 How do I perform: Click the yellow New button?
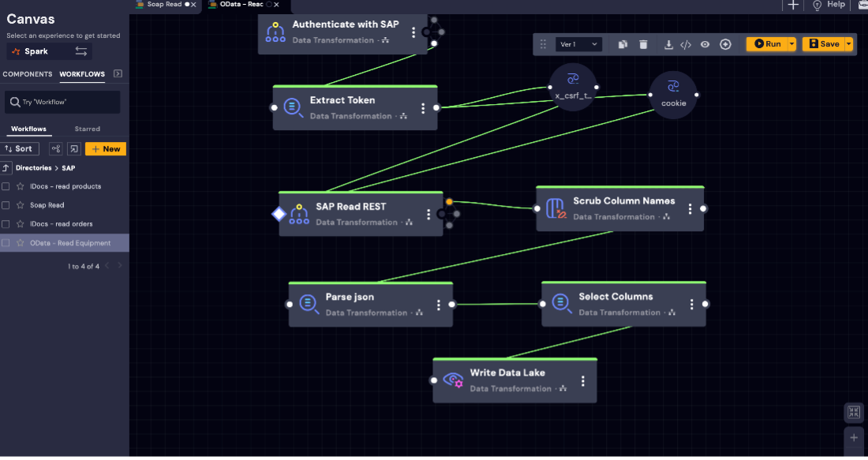[x=106, y=148]
